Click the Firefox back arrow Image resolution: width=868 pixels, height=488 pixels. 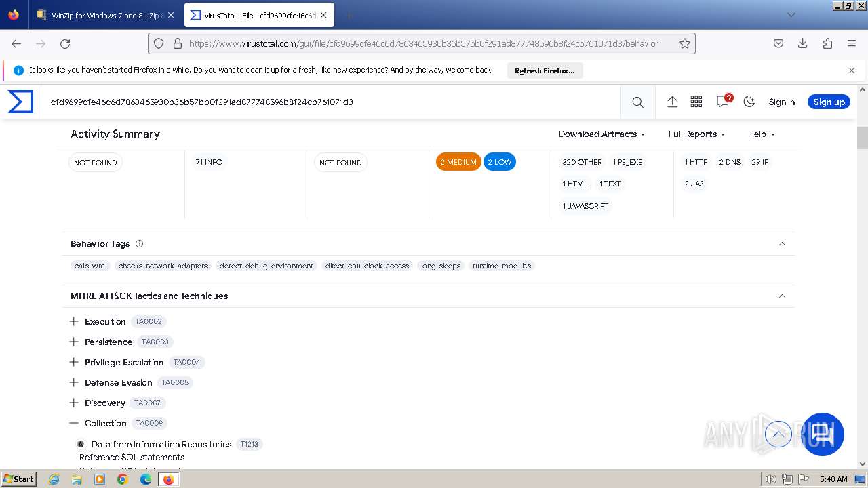pyautogui.click(x=16, y=43)
